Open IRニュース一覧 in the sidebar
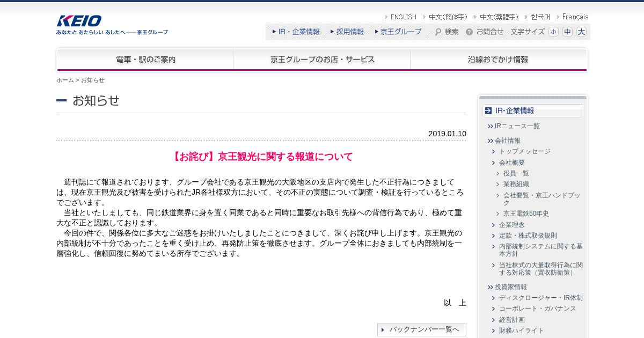This screenshot has width=644, height=338. (x=517, y=126)
